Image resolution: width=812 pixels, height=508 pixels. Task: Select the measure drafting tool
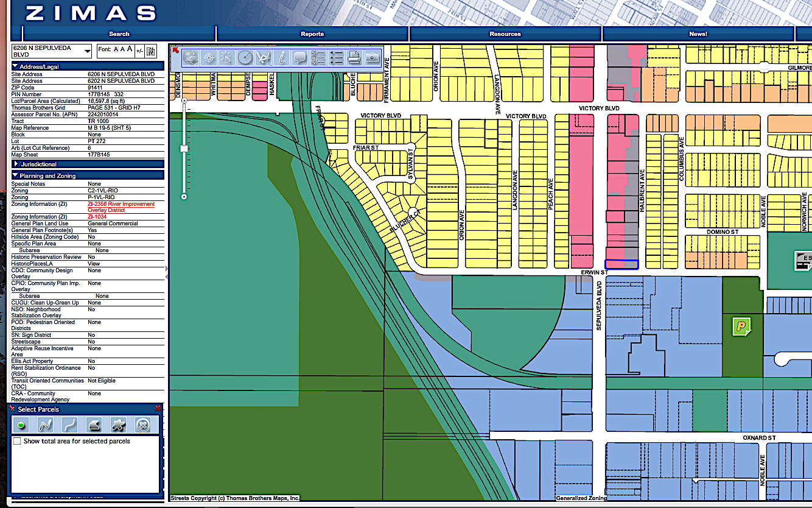click(x=263, y=58)
